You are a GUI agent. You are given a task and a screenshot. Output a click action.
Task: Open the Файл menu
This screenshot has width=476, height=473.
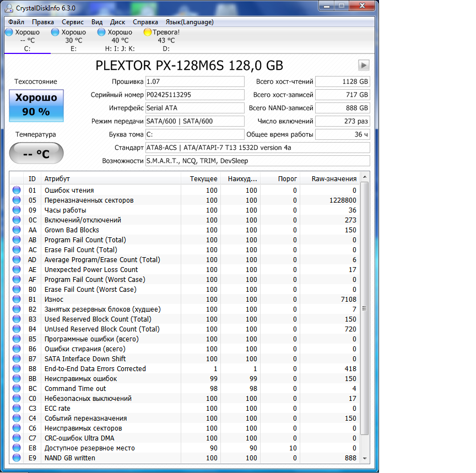(x=16, y=22)
